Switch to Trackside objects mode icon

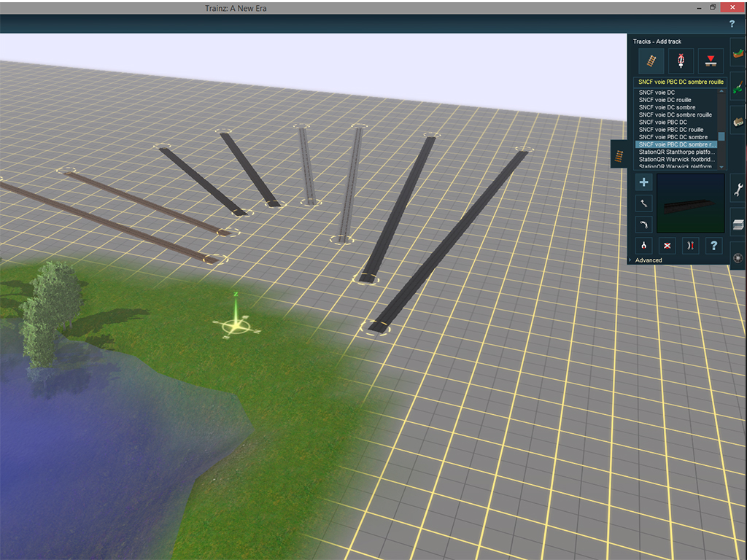coord(681,61)
